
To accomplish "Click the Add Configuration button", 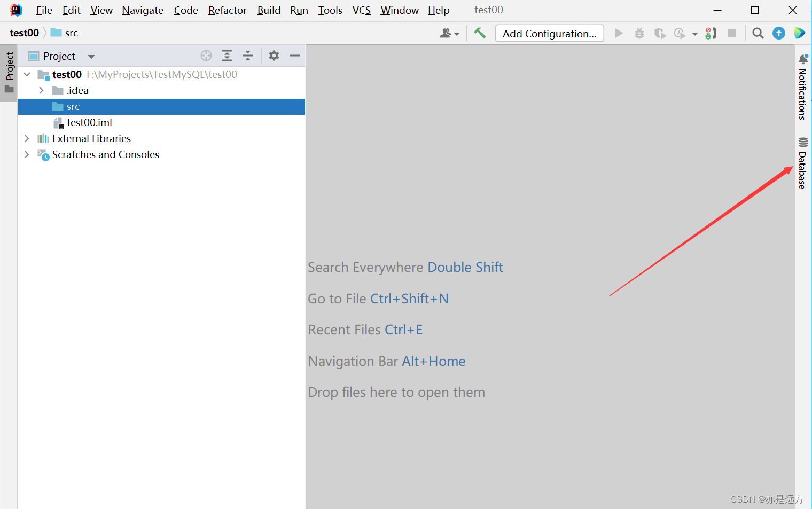I will coord(549,34).
